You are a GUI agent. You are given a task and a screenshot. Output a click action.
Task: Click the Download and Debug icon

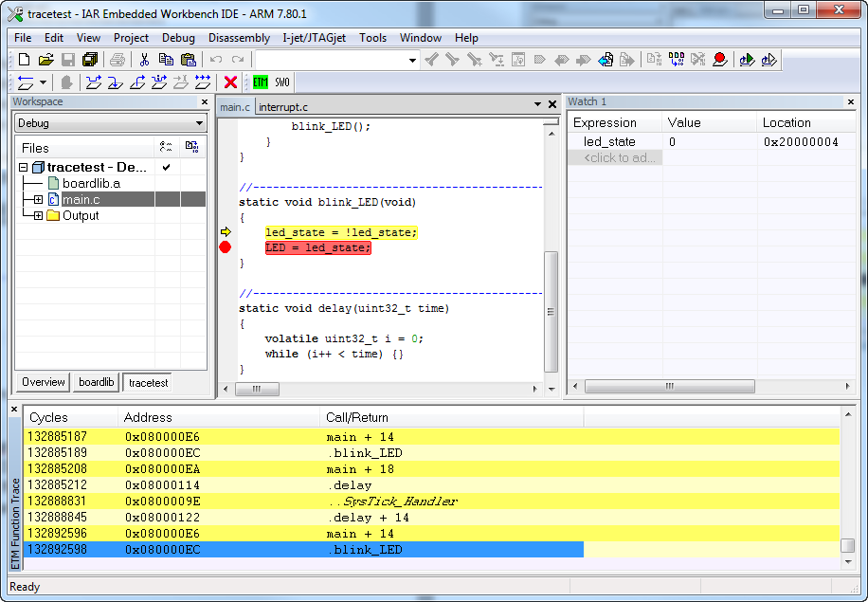[x=747, y=60]
